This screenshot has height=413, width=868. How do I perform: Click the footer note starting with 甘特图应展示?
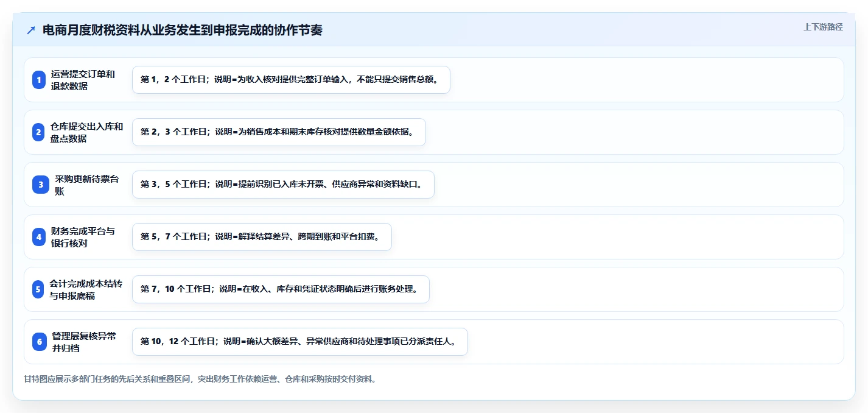200,379
